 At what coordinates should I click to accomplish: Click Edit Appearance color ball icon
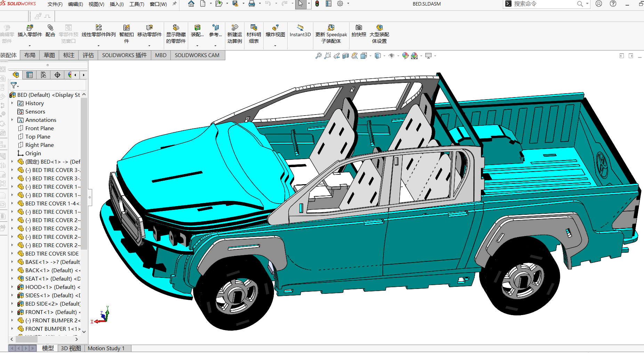[405, 56]
